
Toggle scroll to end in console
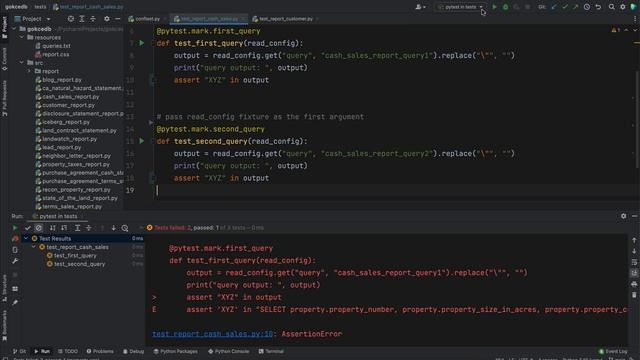click(634, 273)
